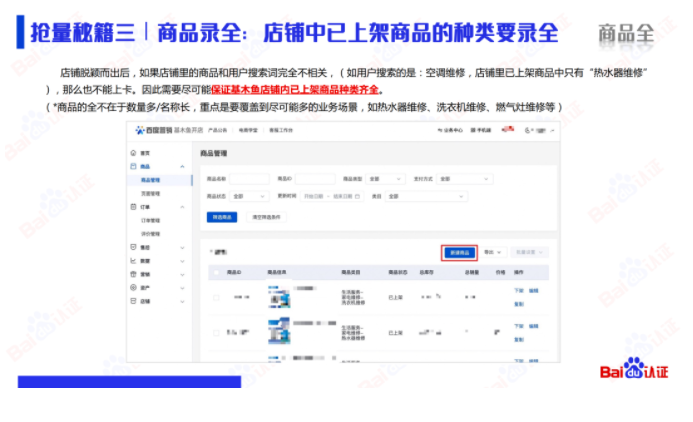Toggle the select-all checkbox in the table header

[x=216, y=272]
